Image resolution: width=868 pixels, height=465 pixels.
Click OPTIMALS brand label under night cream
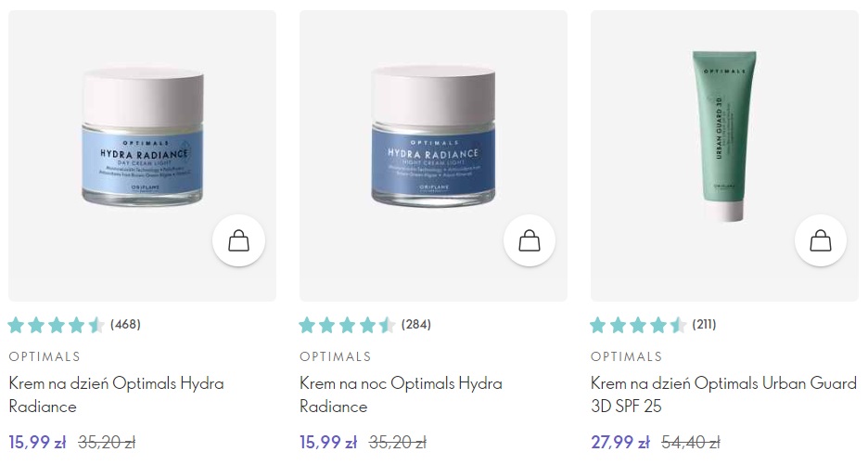(336, 356)
